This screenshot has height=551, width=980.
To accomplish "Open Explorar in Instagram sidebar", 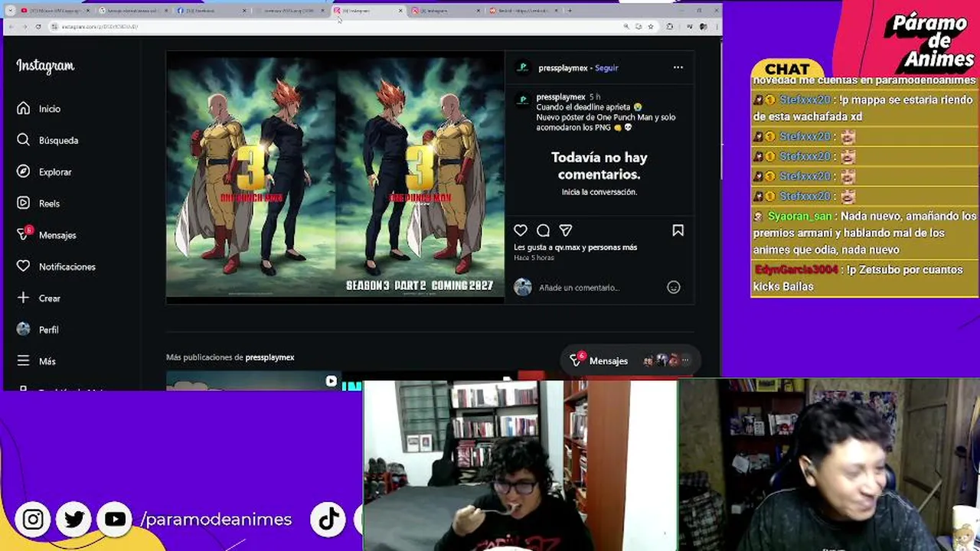I will (44, 171).
